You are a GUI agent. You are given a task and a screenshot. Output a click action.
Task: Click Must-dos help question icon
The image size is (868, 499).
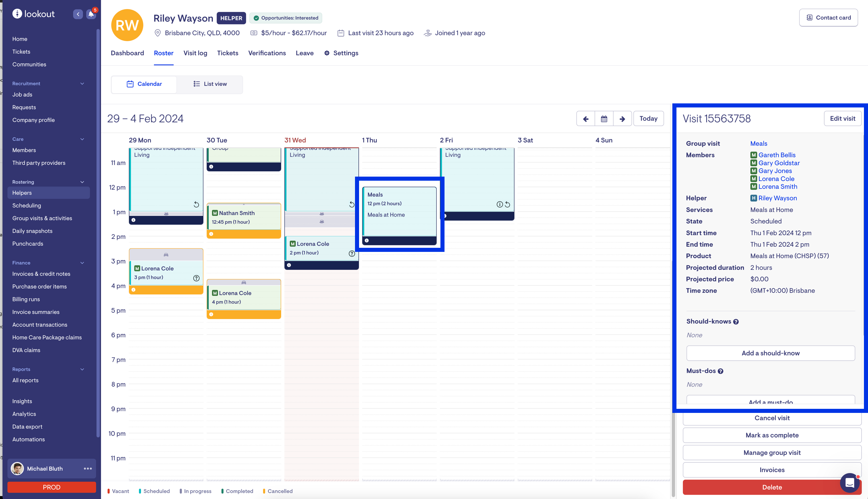[720, 371]
